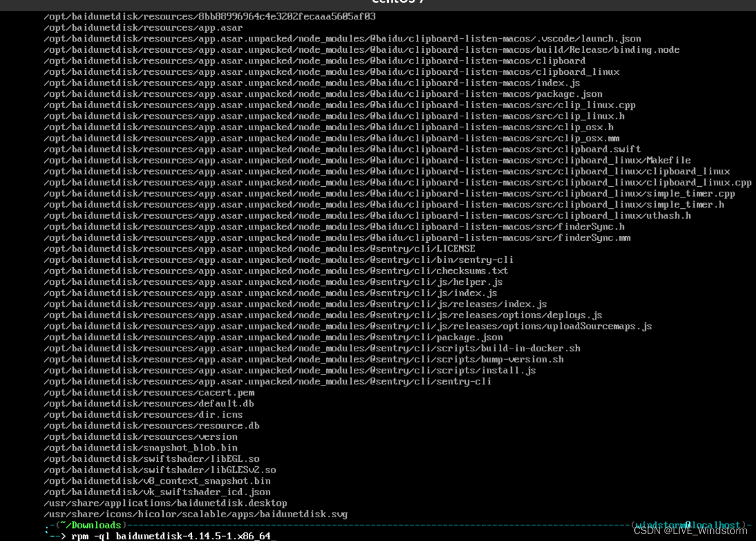756x541 pixels.
Task: Select the checksums.txt path line
Action: (x=276, y=271)
